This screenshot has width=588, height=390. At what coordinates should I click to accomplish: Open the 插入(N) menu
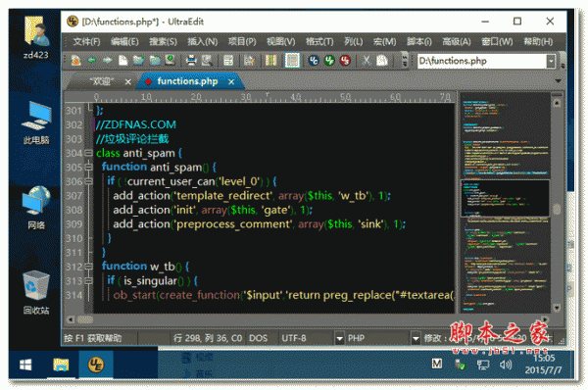203,41
